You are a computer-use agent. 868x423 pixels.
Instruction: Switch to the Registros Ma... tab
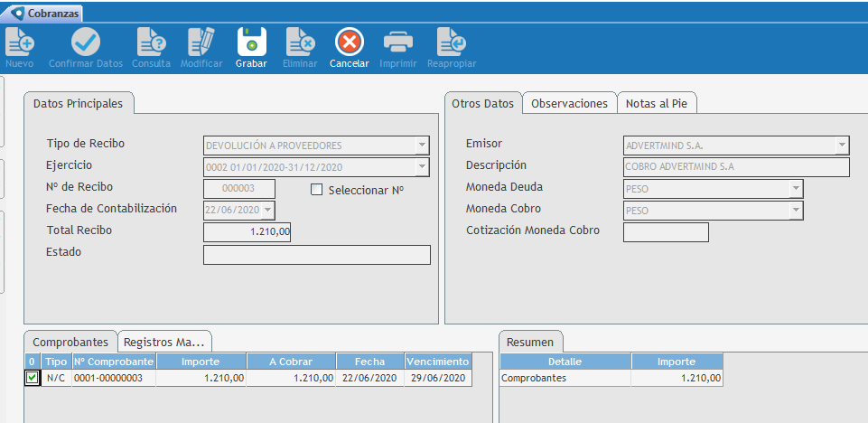coord(165,342)
